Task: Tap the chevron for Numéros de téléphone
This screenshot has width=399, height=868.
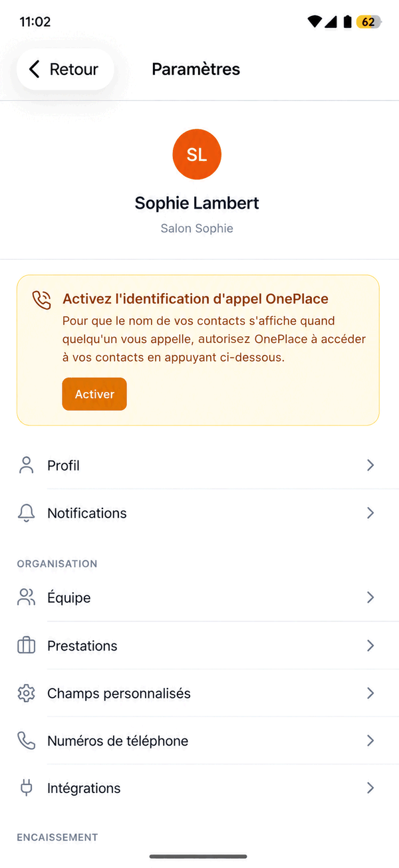Action: (370, 740)
